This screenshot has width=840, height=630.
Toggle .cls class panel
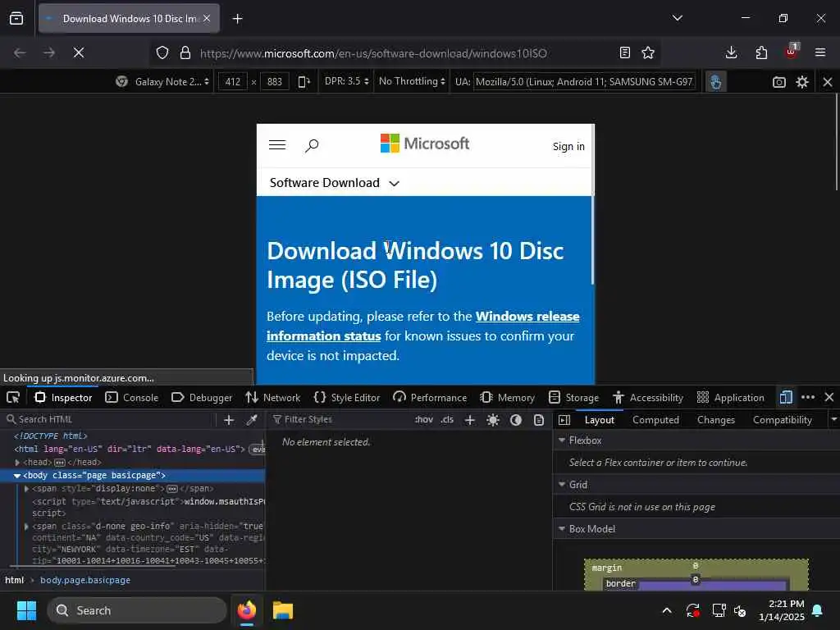coord(447,419)
